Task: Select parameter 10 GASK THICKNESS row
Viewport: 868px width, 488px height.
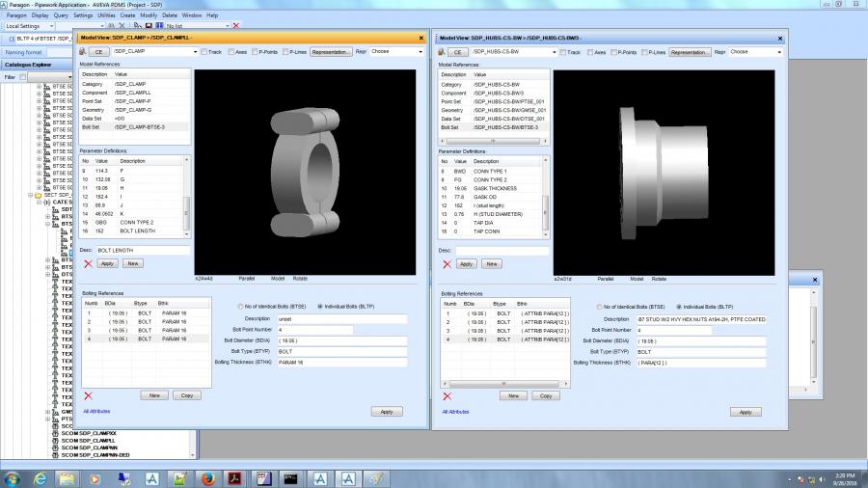Action: tap(490, 188)
